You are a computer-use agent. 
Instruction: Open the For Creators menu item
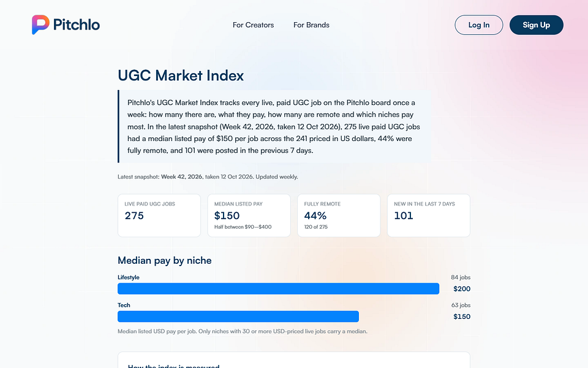[253, 25]
